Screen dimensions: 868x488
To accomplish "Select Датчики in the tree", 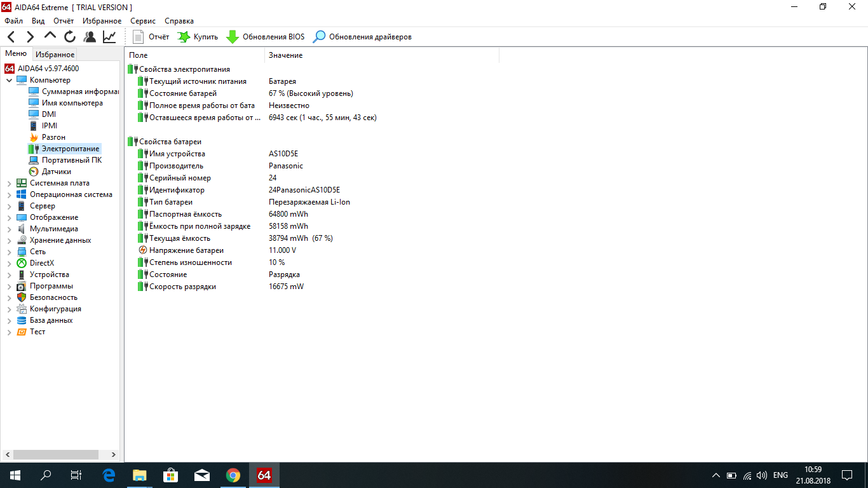I will (x=56, y=172).
